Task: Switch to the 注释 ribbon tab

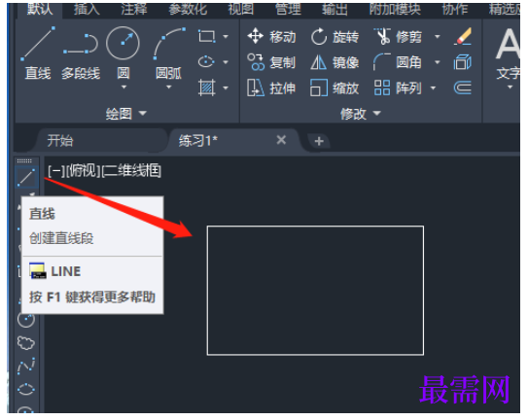Action: point(134,10)
